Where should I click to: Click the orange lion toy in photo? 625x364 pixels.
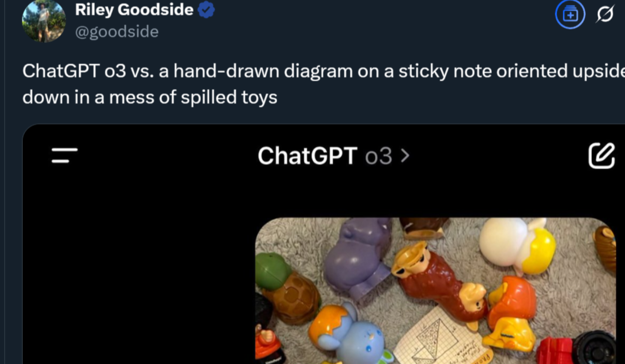coord(511,313)
